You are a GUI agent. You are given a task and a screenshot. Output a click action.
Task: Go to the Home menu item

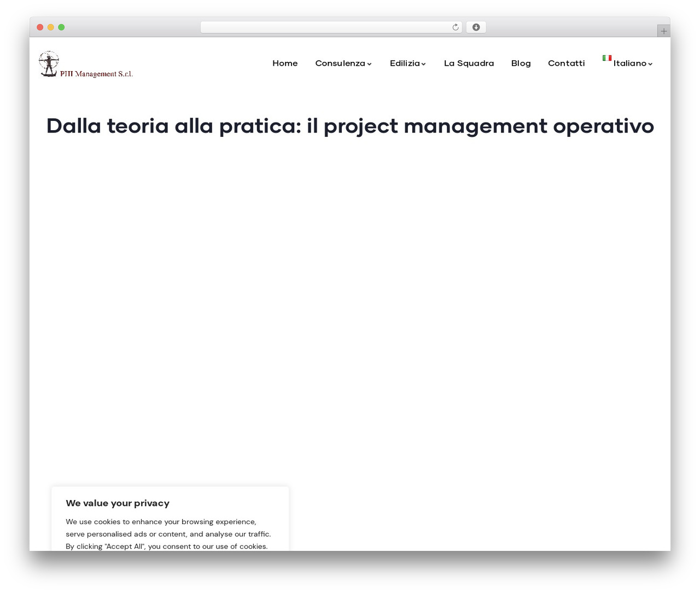coord(285,63)
